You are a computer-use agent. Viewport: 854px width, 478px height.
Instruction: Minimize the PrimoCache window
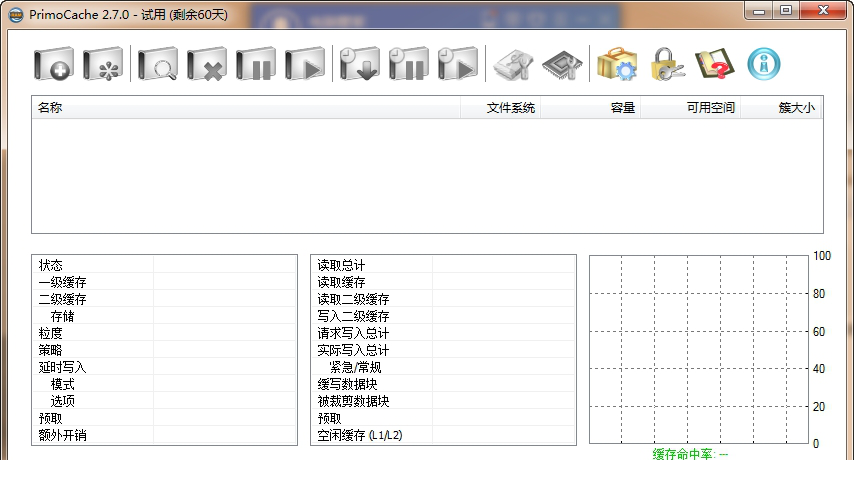(x=759, y=10)
